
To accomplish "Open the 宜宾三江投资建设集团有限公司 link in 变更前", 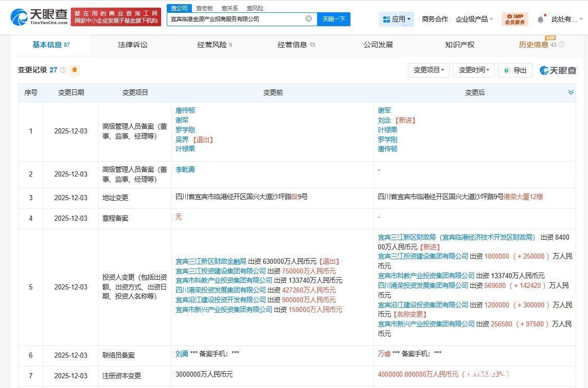I will click(x=221, y=271).
